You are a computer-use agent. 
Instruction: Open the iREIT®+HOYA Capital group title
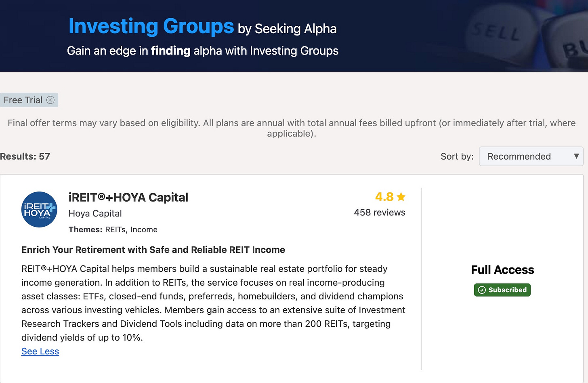pyautogui.click(x=128, y=198)
